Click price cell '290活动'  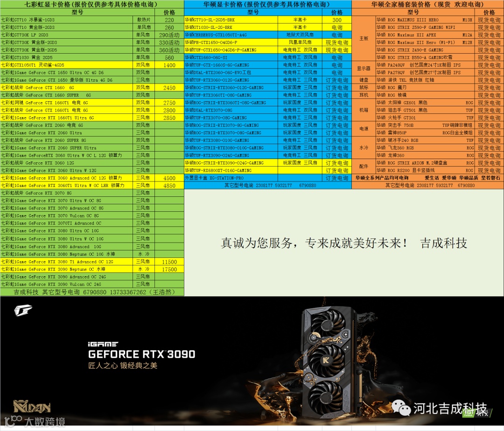click(x=169, y=35)
